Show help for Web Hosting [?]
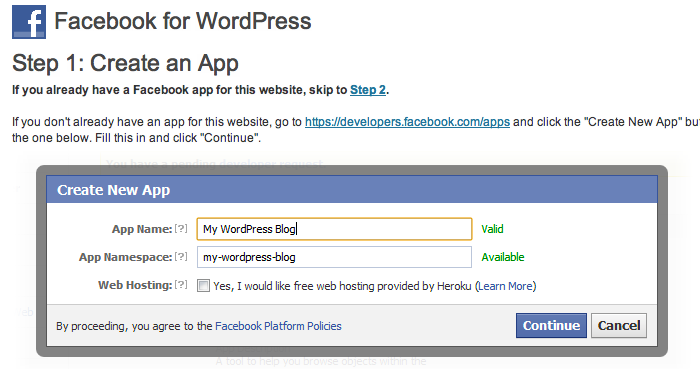 point(181,285)
